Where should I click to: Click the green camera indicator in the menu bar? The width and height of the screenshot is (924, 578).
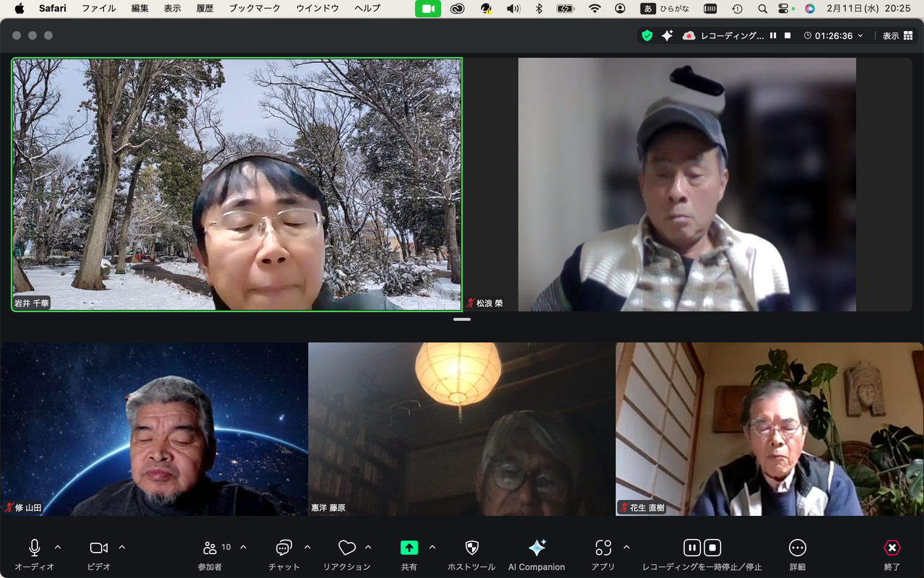428,9
